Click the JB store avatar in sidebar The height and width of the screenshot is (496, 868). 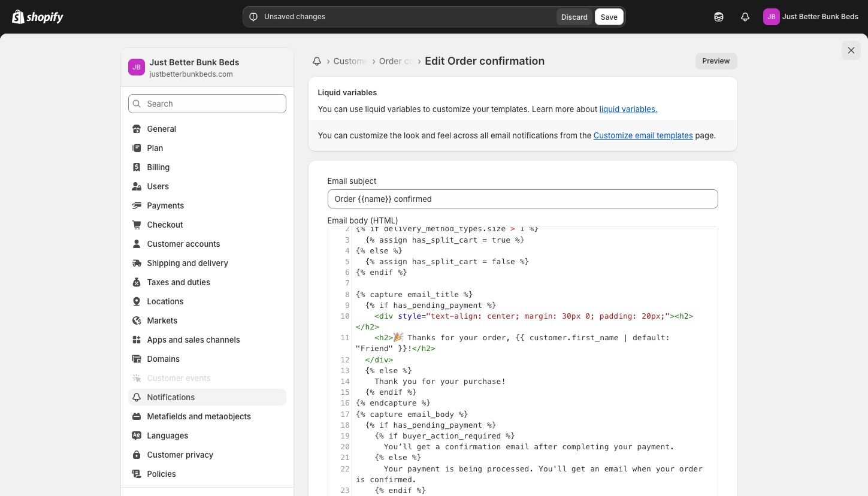click(x=137, y=67)
